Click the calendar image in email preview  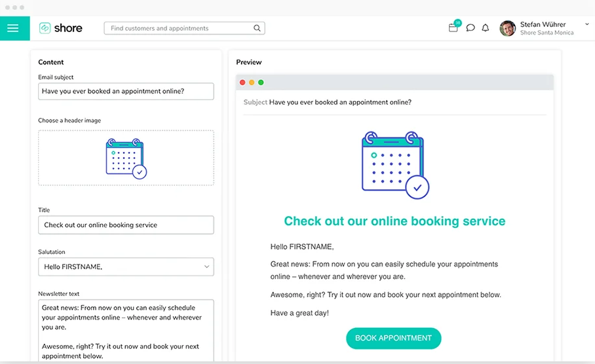(x=394, y=165)
